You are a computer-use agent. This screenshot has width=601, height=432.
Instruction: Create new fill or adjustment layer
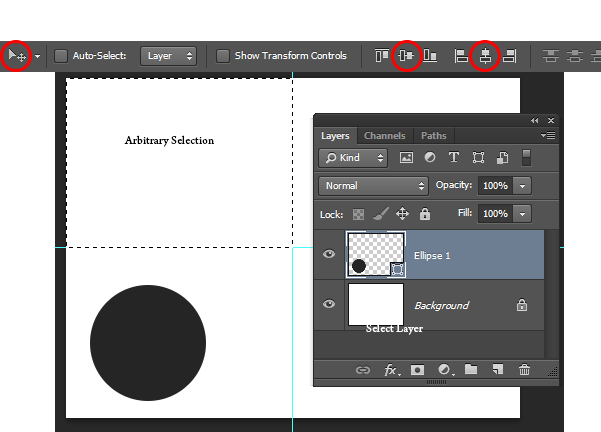pos(445,370)
